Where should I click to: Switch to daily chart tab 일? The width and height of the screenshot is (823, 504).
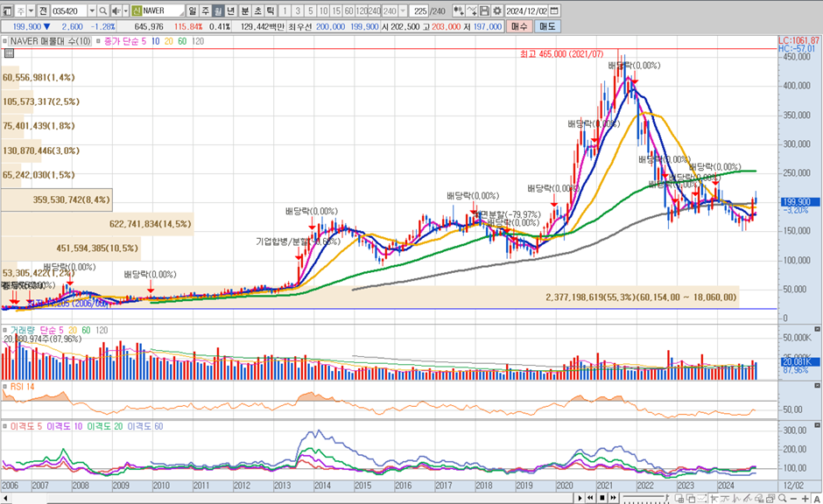[x=193, y=10]
